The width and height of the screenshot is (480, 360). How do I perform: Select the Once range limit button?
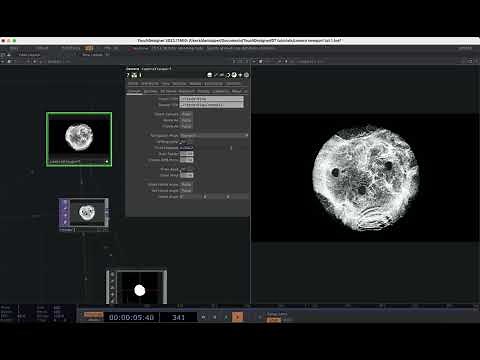click(288, 320)
